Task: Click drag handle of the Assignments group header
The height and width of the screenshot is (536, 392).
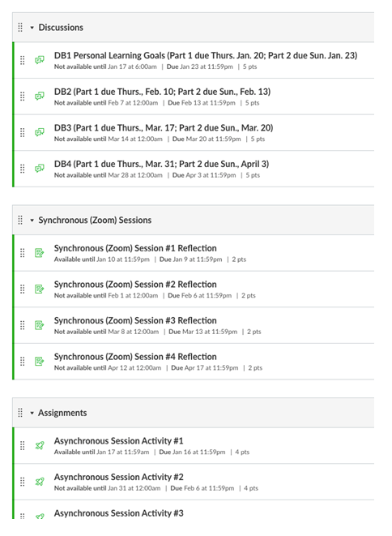Action: coord(20,413)
